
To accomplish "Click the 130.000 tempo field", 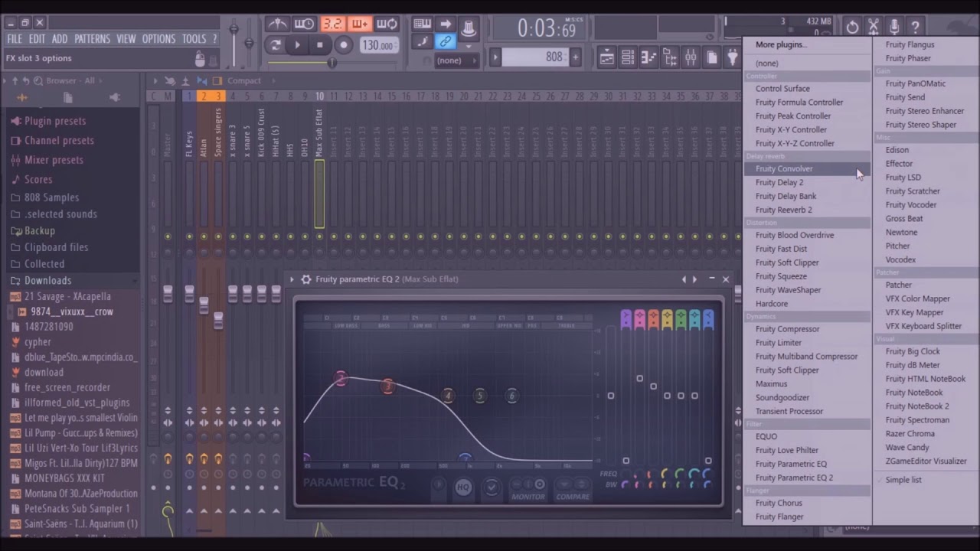I will pos(377,45).
